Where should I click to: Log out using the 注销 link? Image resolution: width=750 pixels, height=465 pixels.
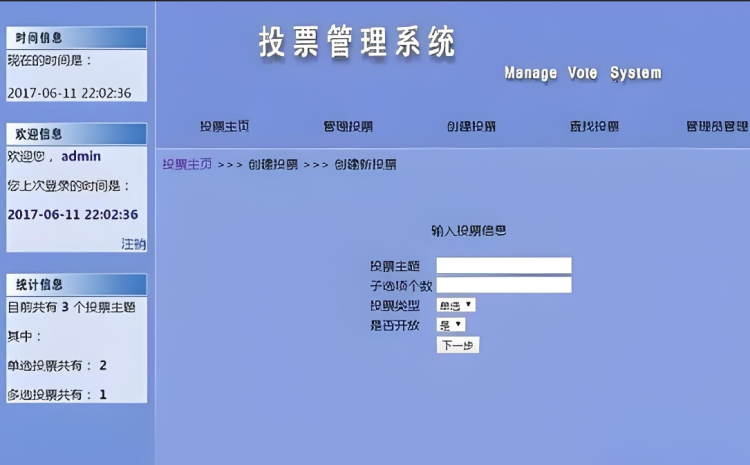133,244
